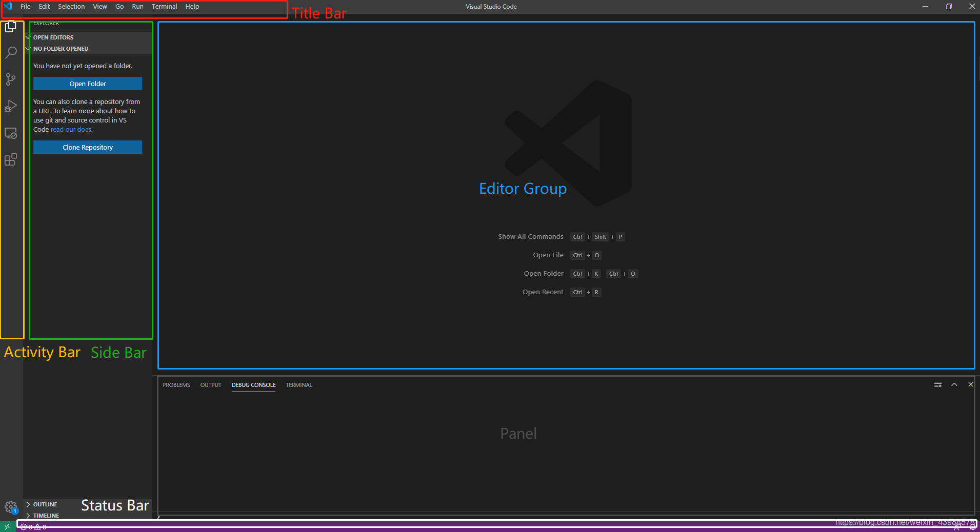Maximize panel size with up chevron
The height and width of the screenshot is (532, 980).
click(x=954, y=384)
